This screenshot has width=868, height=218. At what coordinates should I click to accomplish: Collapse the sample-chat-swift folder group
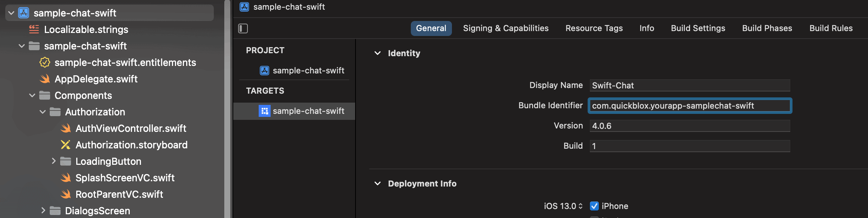click(22, 46)
